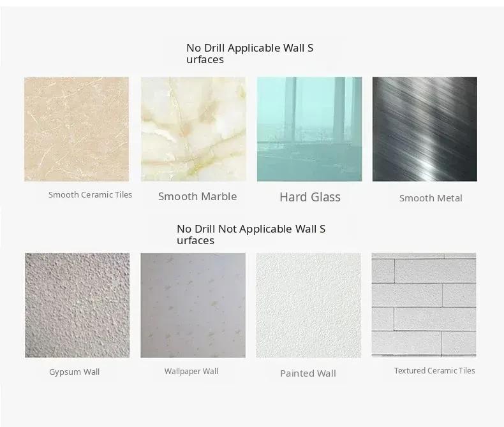The width and height of the screenshot is (504, 427).
Task: Click the 'Hard Glass' caption text
Action: point(310,197)
